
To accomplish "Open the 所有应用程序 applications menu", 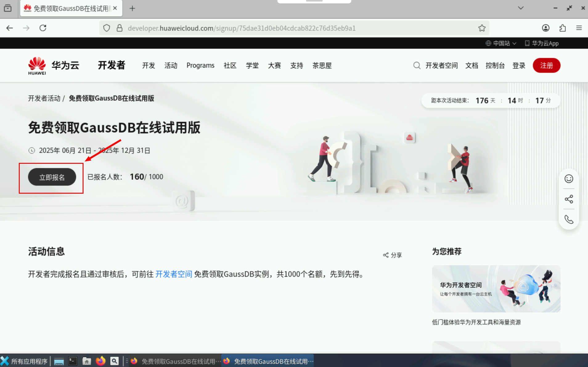I will point(25,361).
